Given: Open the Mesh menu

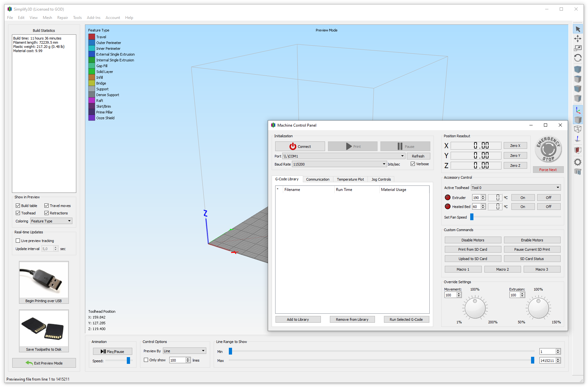Looking at the screenshot, I should 47,17.
